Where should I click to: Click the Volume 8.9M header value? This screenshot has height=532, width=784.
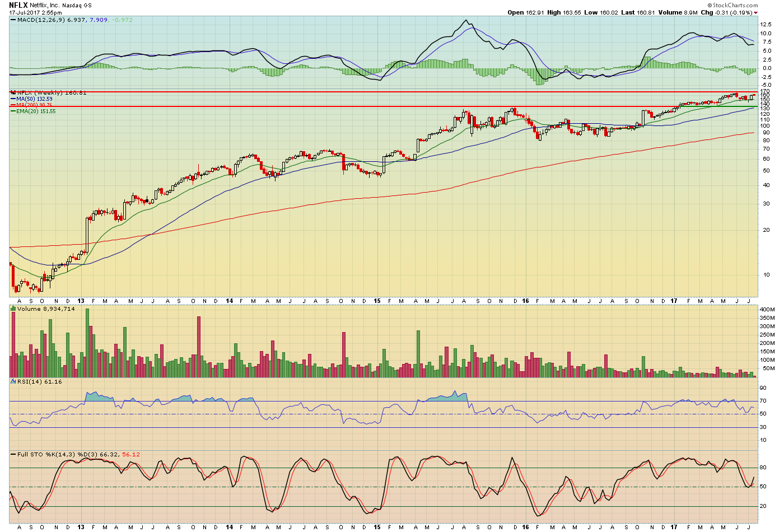pos(690,12)
